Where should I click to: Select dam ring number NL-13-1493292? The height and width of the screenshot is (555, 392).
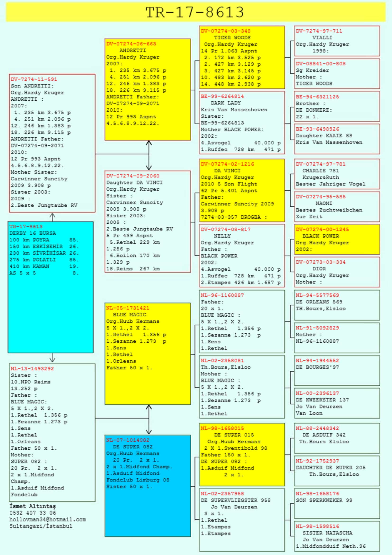pyautogui.click(x=32, y=369)
